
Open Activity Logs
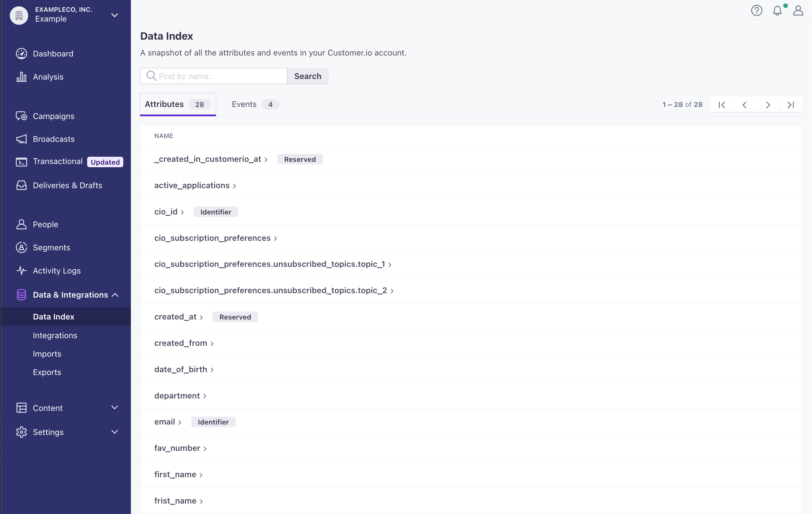[x=57, y=271]
